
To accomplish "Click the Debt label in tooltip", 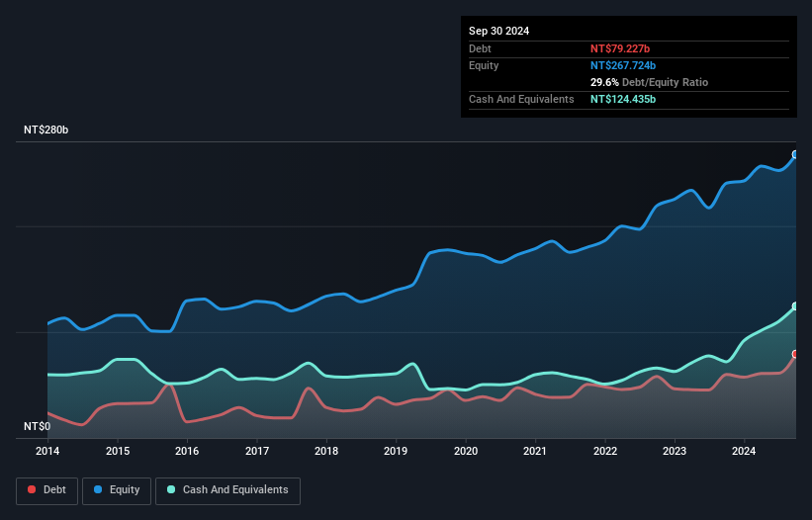I will click(480, 48).
